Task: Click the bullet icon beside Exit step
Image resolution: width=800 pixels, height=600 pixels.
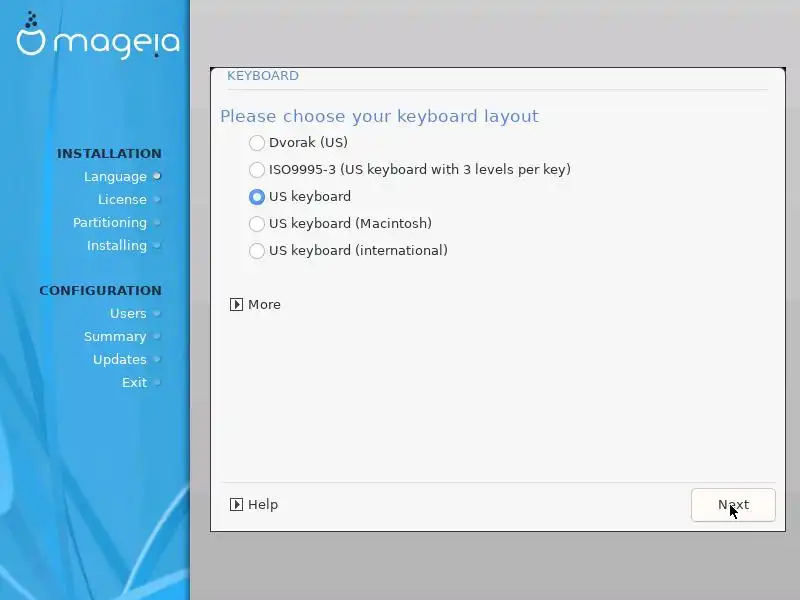Action: (157, 382)
